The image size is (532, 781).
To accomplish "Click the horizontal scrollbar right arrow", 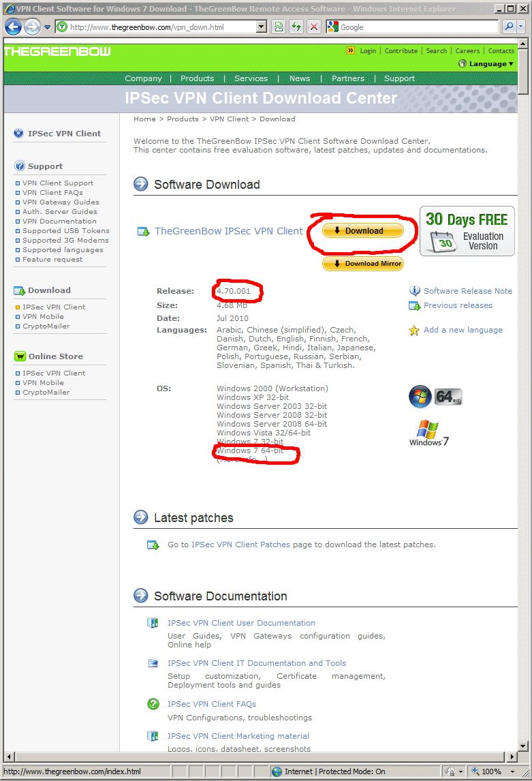I will [512, 756].
